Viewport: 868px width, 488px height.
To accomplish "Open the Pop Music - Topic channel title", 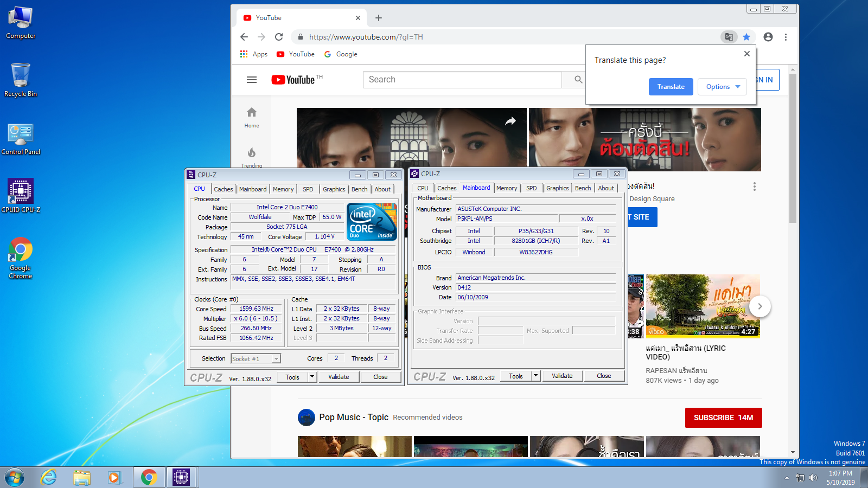I will (354, 417).
